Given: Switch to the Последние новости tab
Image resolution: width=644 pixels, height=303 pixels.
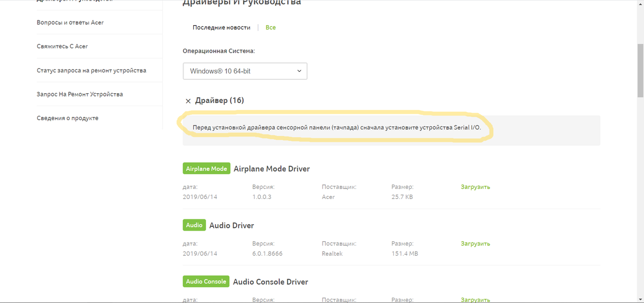Looking at the screenshot, I should click(222, 27).
